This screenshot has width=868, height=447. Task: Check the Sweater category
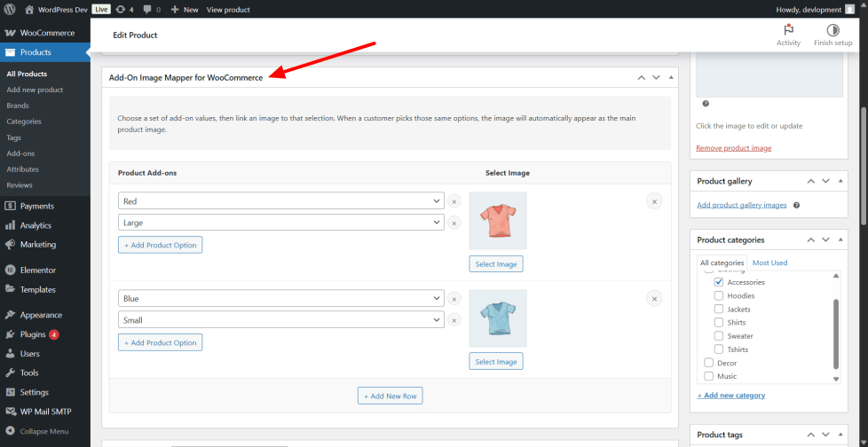719,336
